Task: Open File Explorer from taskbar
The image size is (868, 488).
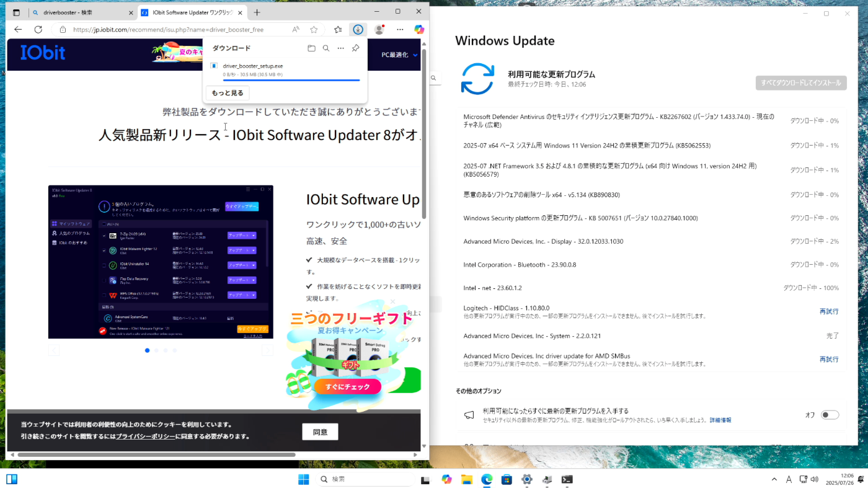Action: click(x=466, y=479)
